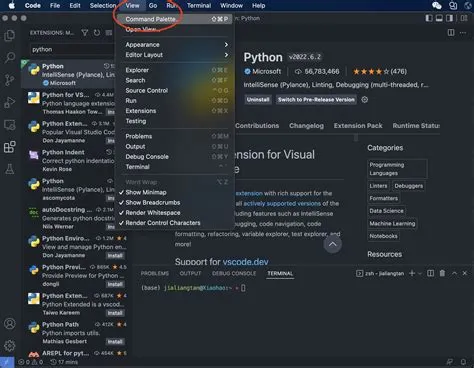
Task: Open Source Control icon in activity bar
Action: pos(10,80)
